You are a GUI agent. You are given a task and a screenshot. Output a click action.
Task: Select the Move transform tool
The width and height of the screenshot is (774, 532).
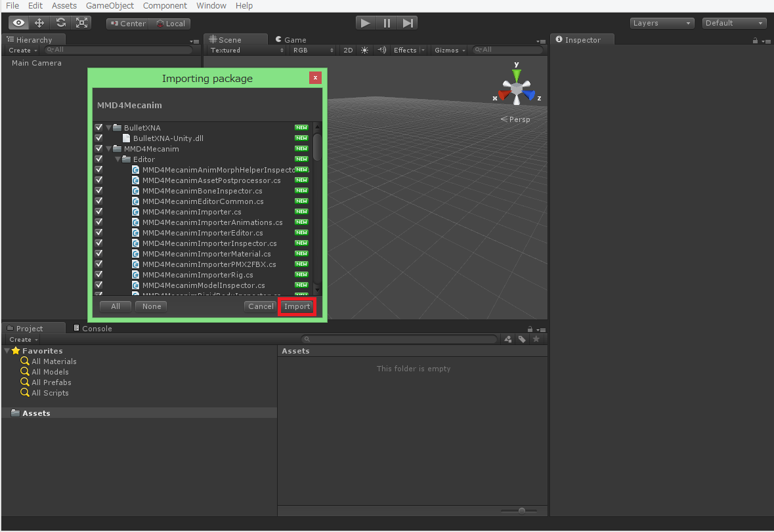tap(39, 23)
